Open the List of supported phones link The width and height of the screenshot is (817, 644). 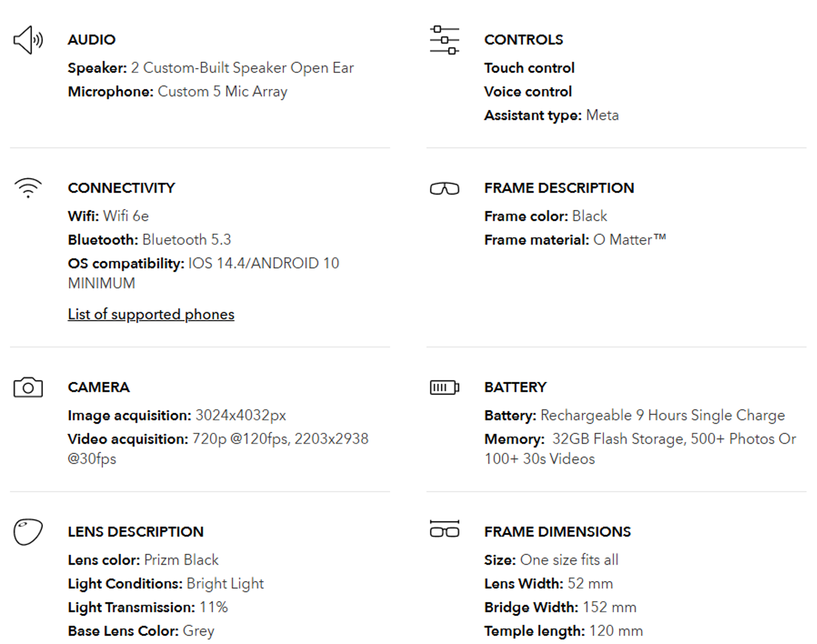coord(151,314)
